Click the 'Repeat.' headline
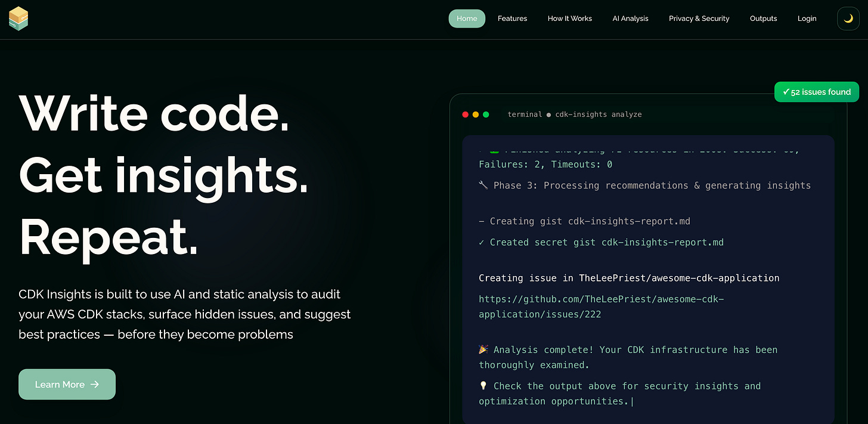 tap(108, 236)
